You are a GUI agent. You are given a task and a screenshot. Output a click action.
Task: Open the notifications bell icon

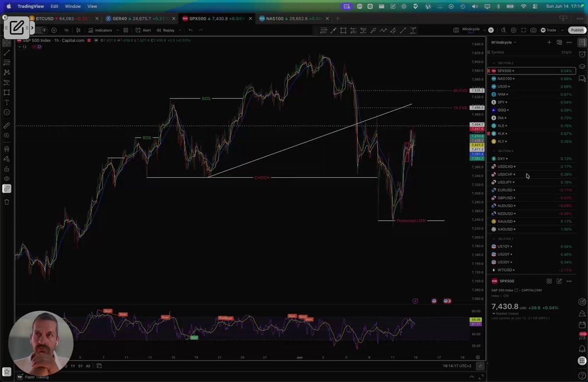[x=582, y=349]
